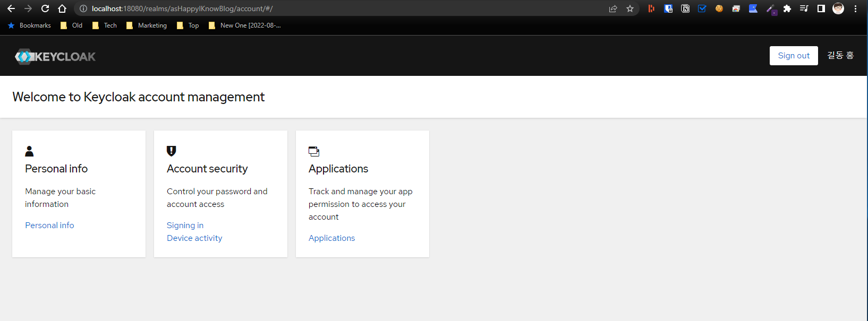This screenshot has height=321, width=868.
Task: Toggle the browser side panel icon
Action: (x=821, y=8)
